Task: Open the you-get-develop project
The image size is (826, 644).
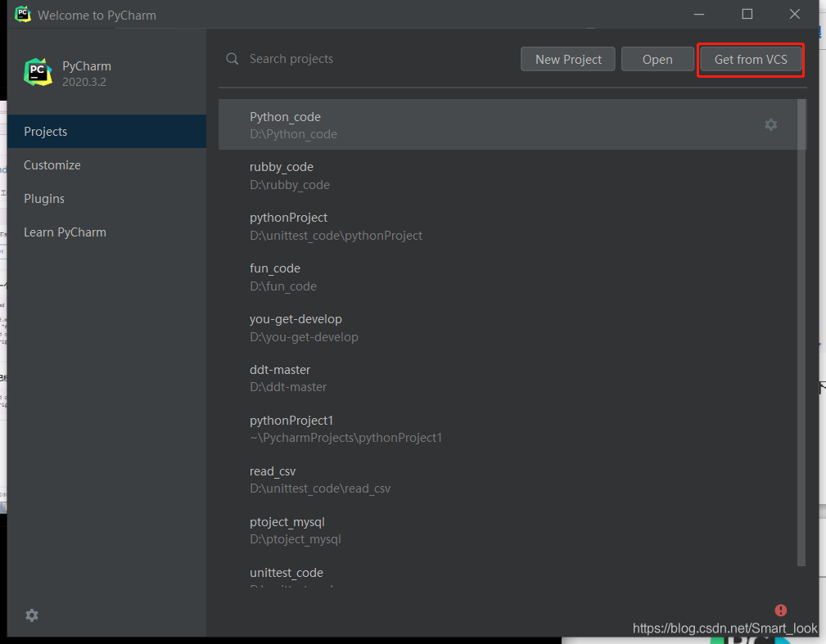Action: click(x=508, y=327)
